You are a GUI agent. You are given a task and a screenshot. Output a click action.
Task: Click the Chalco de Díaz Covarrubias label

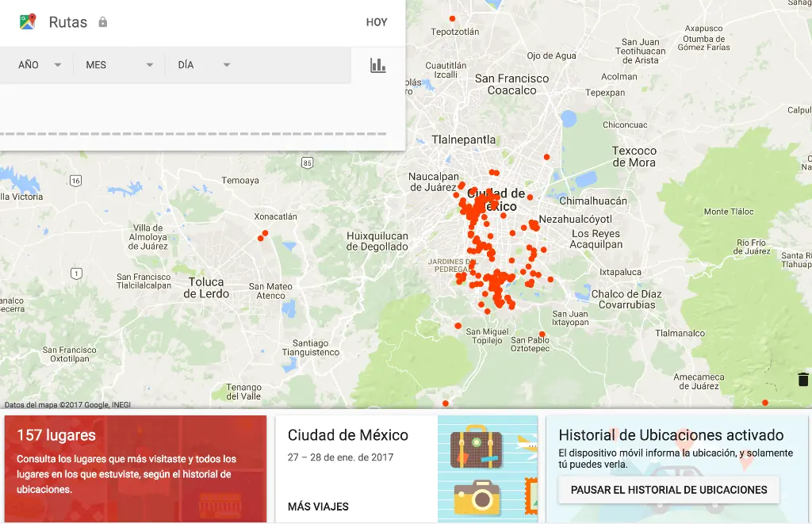626,300
